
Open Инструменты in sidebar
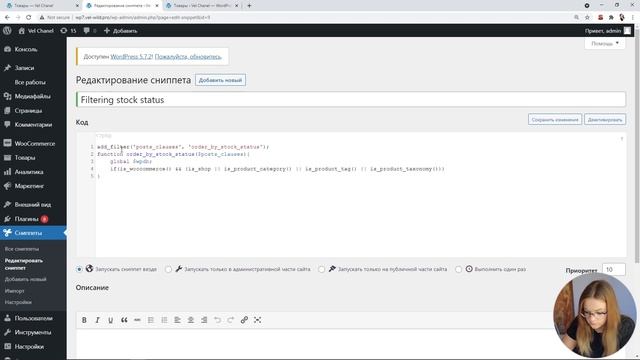pos(33,332)
